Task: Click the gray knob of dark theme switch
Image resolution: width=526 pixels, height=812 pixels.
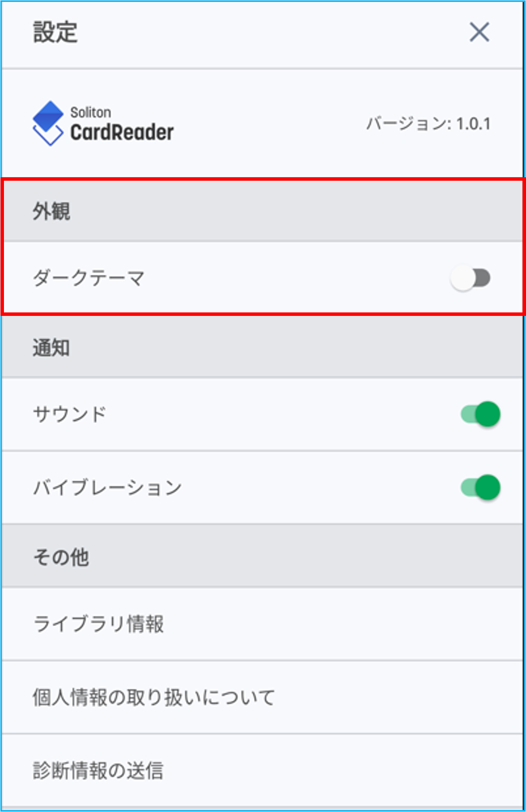Action: [x=463, y=278]
